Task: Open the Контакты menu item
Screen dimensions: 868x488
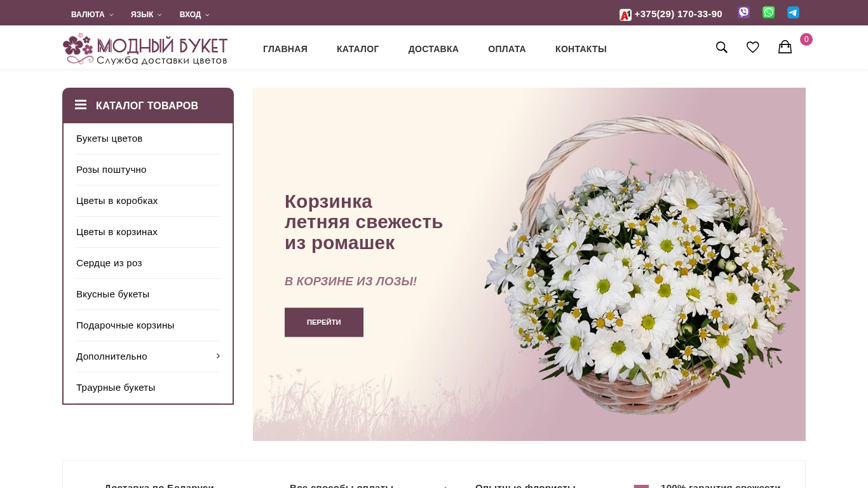Action: pos(581,49)
